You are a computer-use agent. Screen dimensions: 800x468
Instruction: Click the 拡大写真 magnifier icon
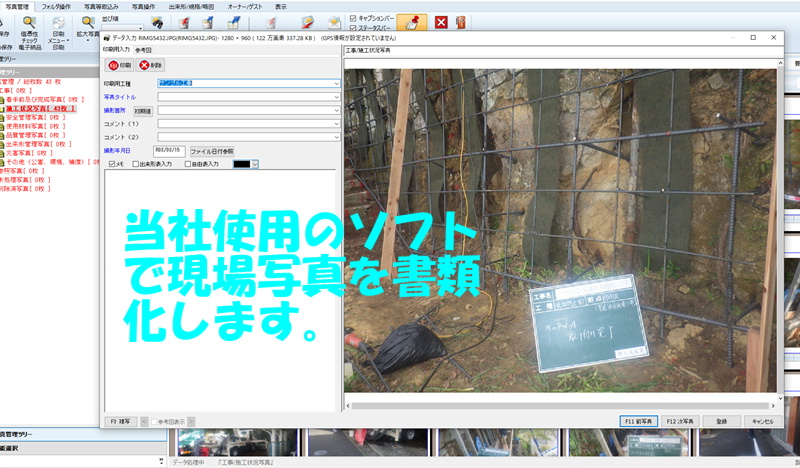pos(88,22)
